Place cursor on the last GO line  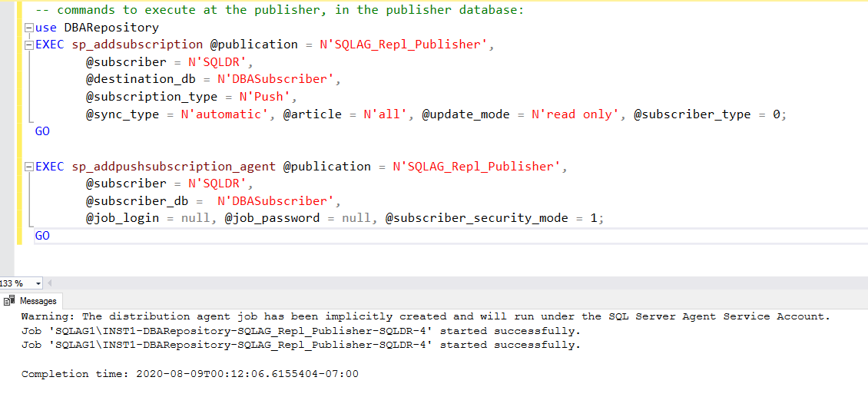(42, 236)
